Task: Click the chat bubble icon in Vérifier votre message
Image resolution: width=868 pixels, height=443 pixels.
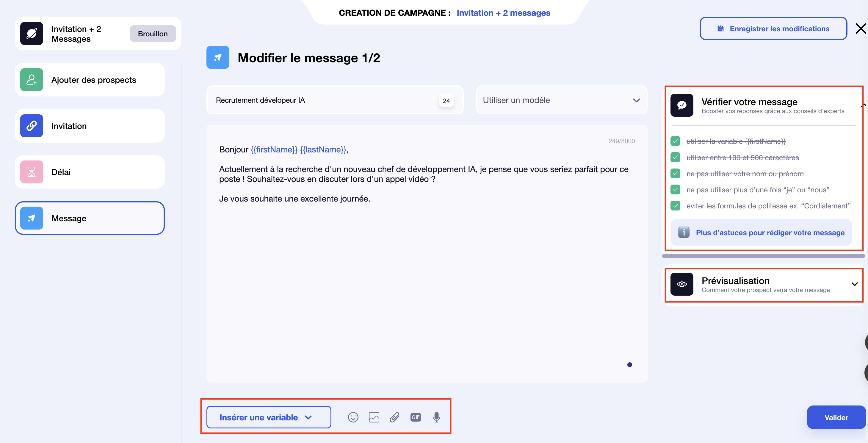Action: tap(682, 105)
